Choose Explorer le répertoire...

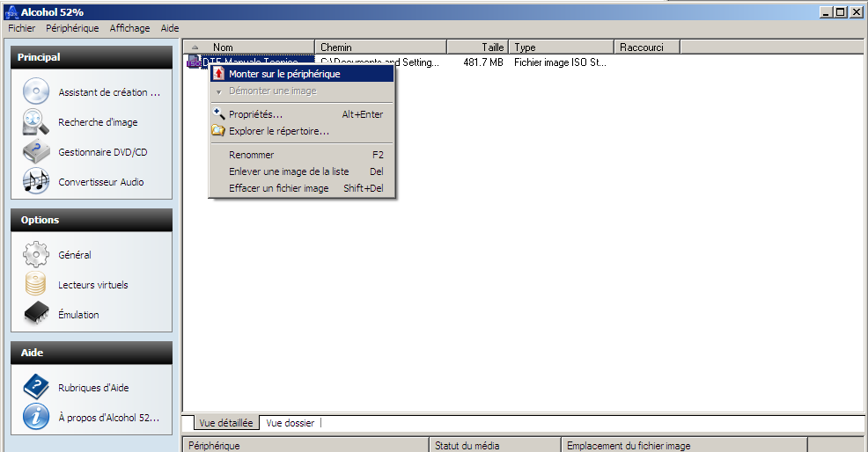pos(302,131)
